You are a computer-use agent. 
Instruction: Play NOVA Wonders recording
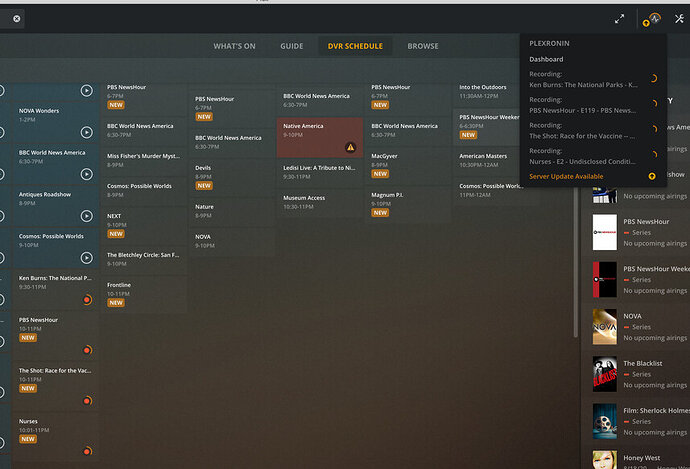(x=87, y=132)
